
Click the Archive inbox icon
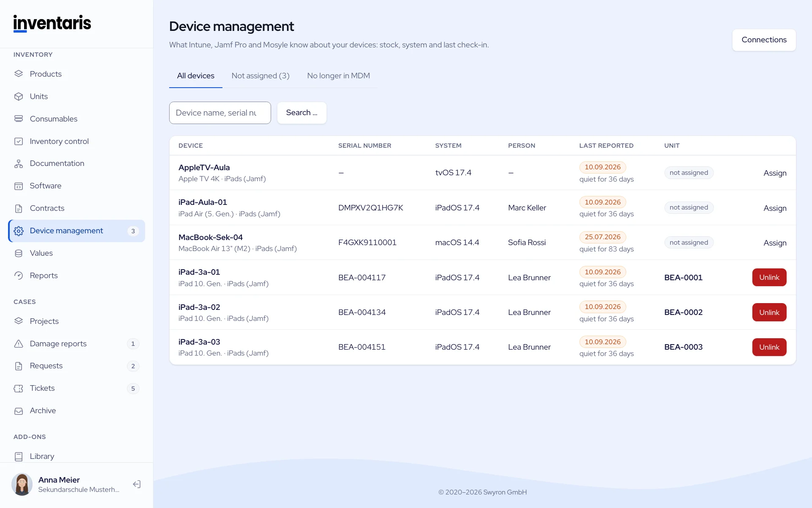click(19, 411)
